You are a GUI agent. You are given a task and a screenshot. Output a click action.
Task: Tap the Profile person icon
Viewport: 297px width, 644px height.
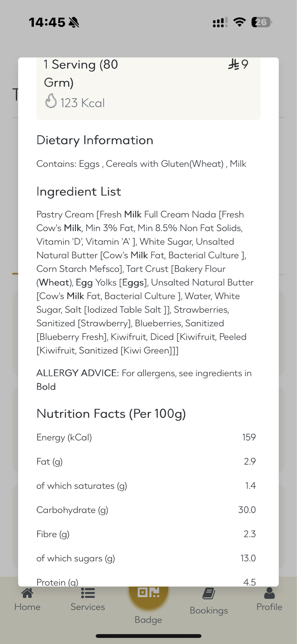(x=269, y=593)
